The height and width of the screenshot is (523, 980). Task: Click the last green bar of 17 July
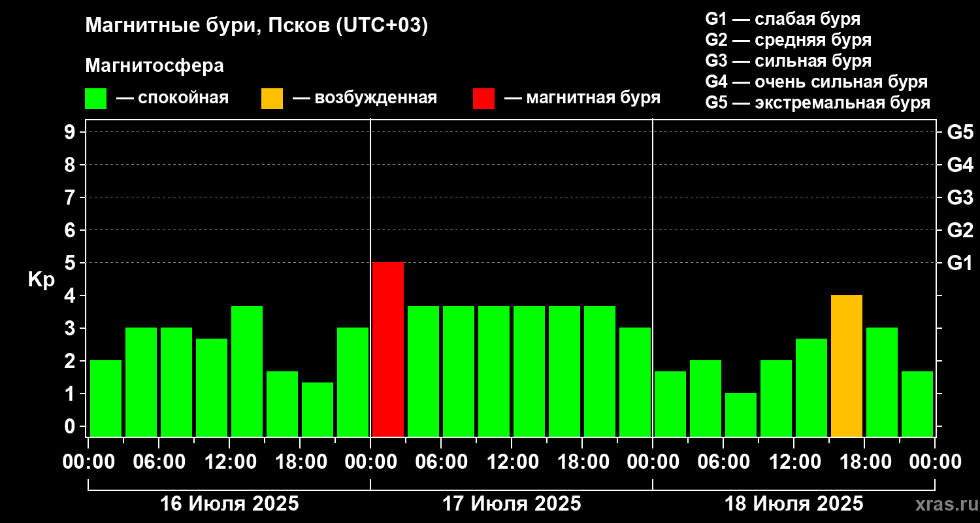(x=635, y=382)
